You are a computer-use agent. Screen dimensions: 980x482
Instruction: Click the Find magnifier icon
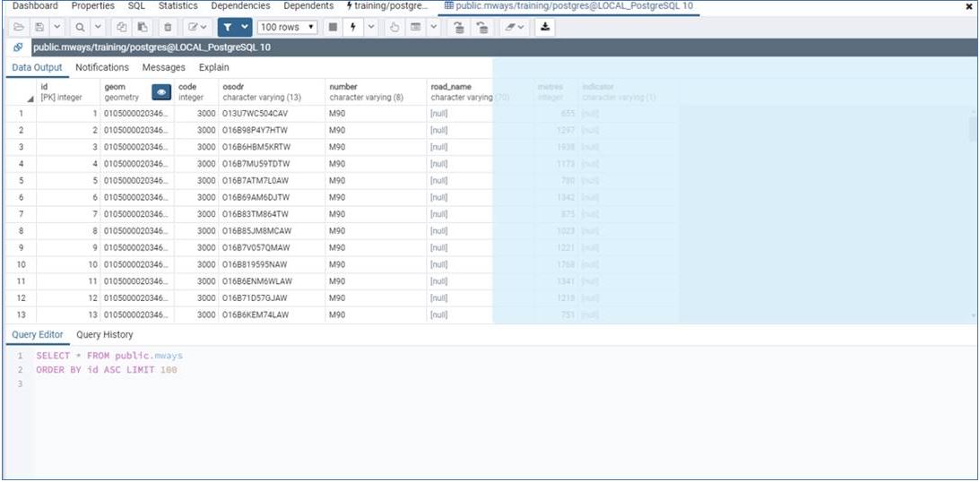tap(80, 27)
